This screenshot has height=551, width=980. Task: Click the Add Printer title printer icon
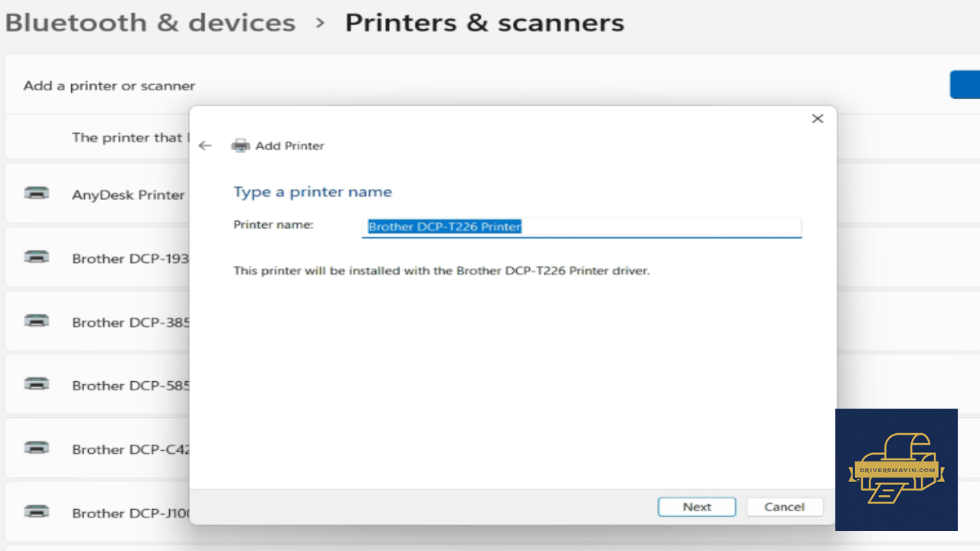click(x=240, y=145)
